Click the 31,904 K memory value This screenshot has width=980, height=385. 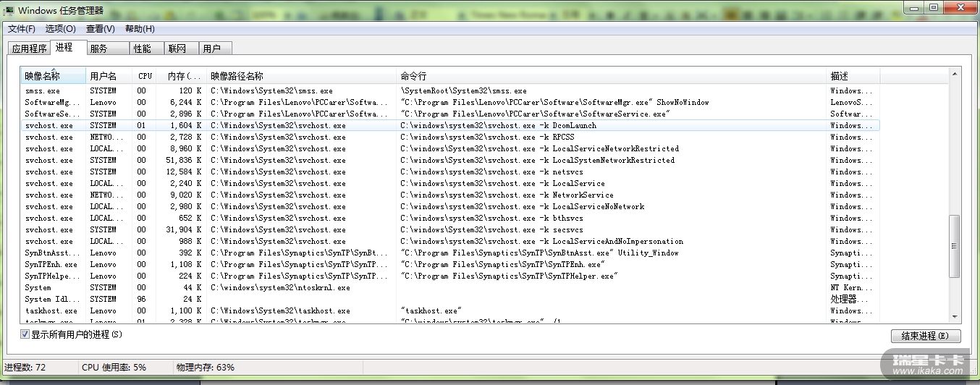click(183, 230)
